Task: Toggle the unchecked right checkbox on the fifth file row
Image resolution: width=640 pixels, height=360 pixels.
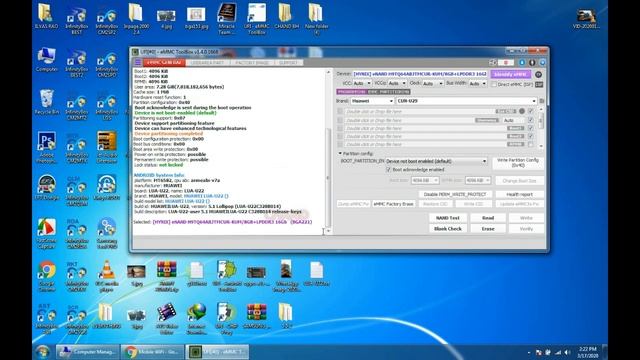Action: pos(530,144)
